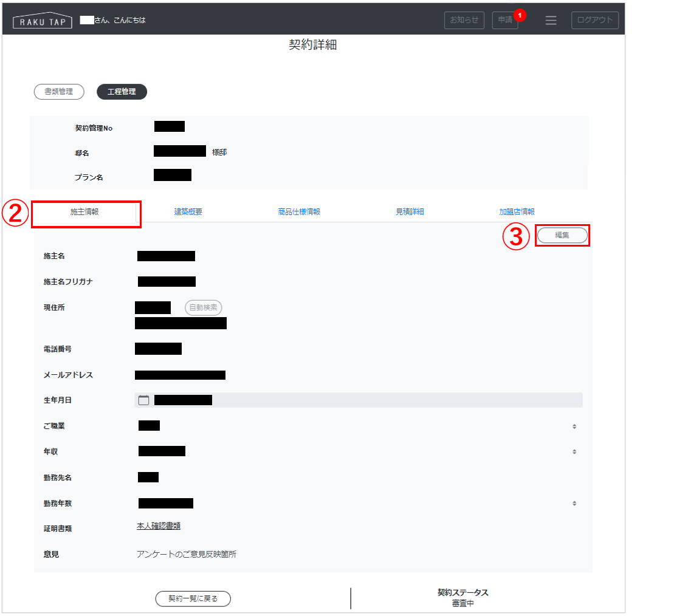The width and height of the screenshot is (691, 616).
Task: Select the 書類管理 pill button
Action: (x=59, y=92)
